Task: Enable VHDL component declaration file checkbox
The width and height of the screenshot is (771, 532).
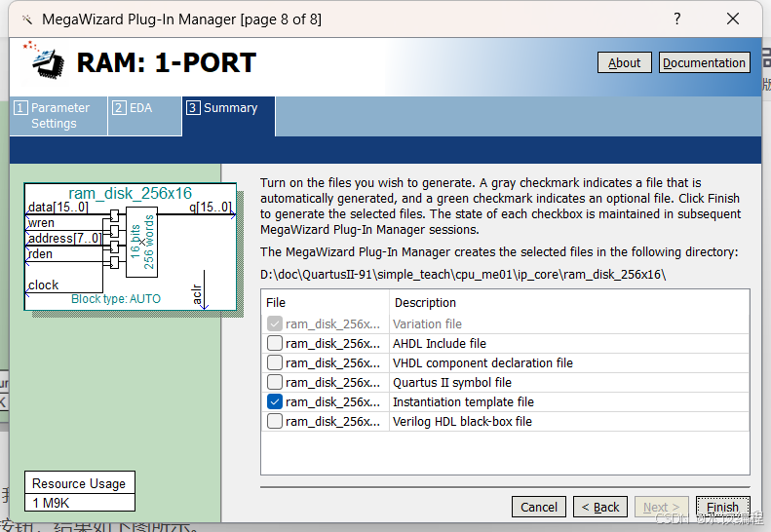Action: [274, 362]
